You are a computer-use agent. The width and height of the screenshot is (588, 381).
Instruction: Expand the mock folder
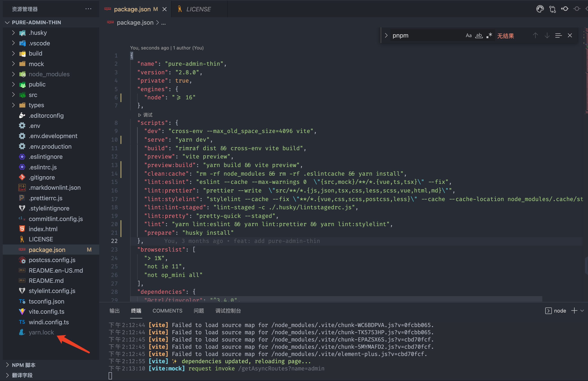pos(14,64)
